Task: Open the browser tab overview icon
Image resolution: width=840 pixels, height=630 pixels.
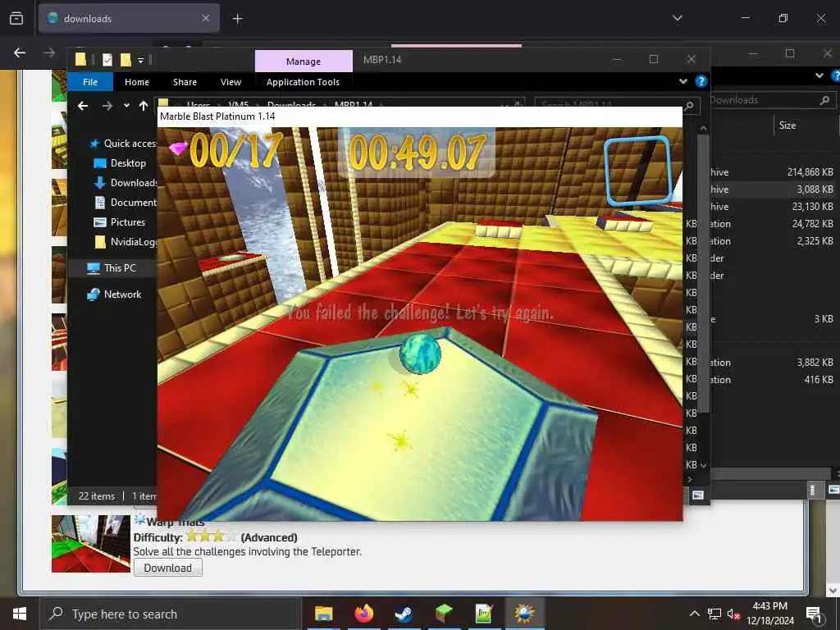Action: pyautogui.click(x=16, y=19)
